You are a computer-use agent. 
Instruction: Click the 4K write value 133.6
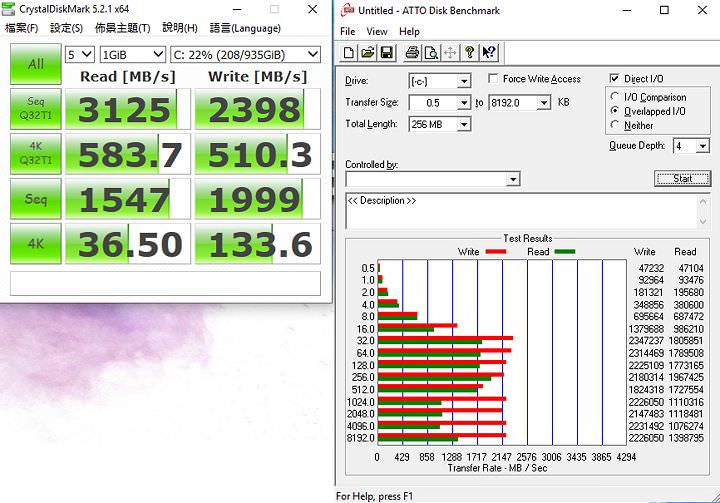(x=258, y=244)
